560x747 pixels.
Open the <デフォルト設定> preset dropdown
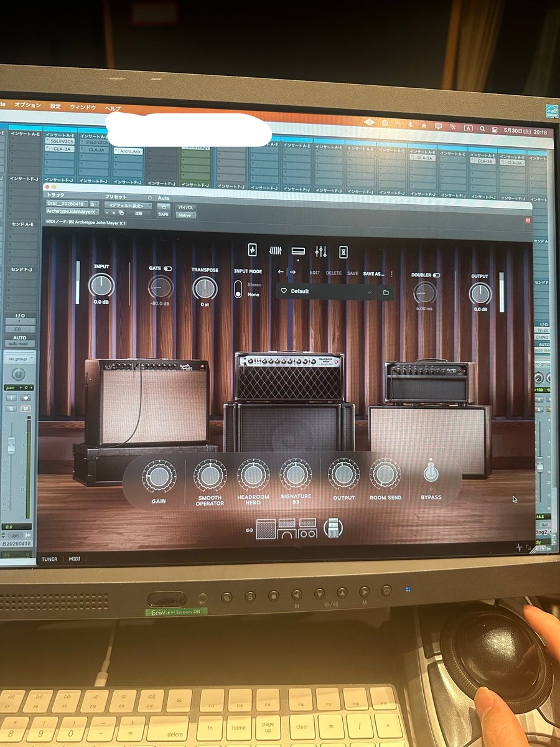coord(128,205)
